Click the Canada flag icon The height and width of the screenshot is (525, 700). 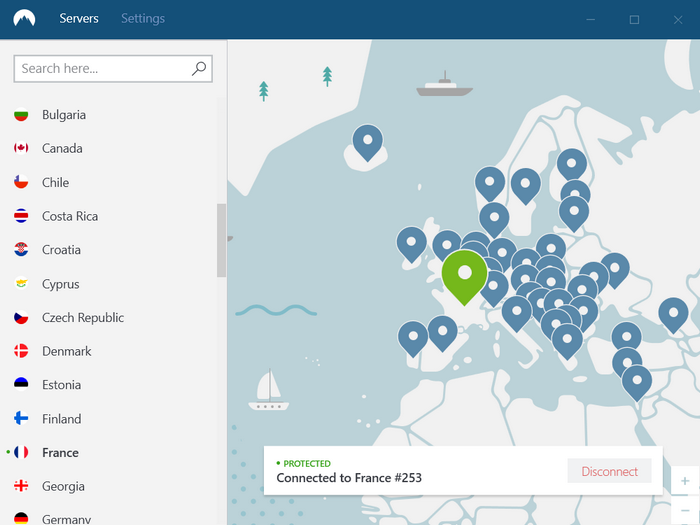pyautogui.click(x=21, y=148)
